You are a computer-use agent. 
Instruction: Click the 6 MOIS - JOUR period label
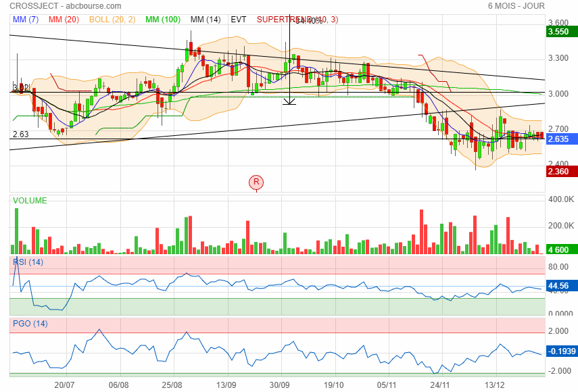pyautogui.click(x=516, y=6)
